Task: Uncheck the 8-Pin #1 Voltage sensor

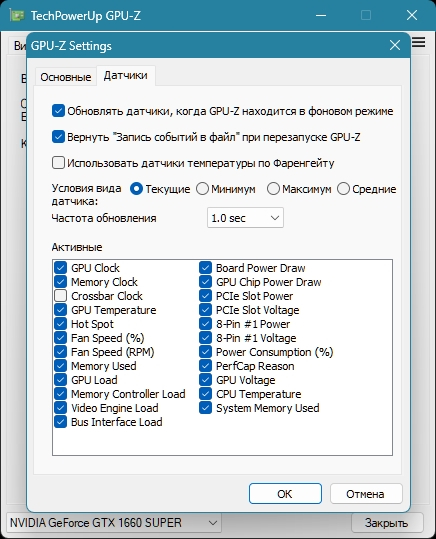Action: 206,338
